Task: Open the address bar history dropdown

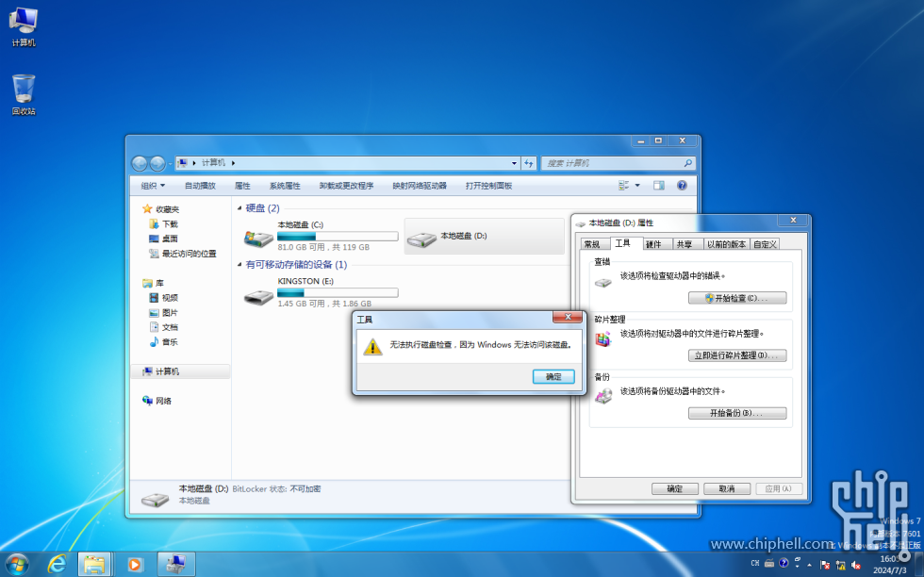Action: tap(514, 163)
